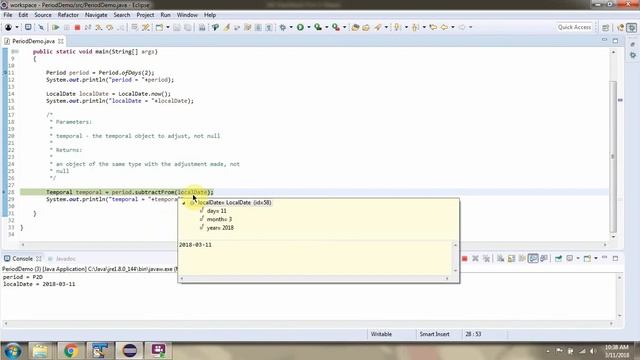Click 'Writable' in the status bar
Image resolution: width=640 pixels, height=360 pixels.
pos(381,334)
